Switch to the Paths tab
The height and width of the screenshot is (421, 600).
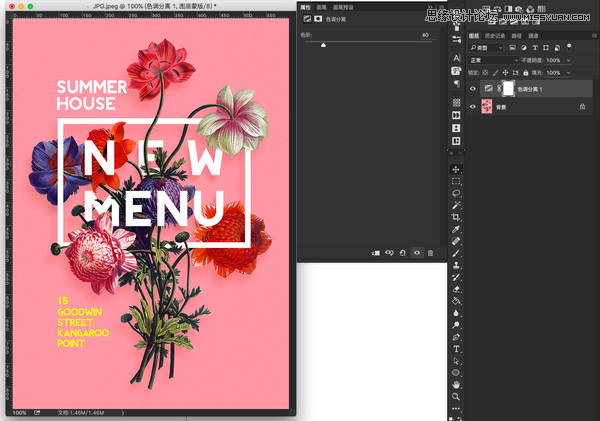[x=517, y=36]
